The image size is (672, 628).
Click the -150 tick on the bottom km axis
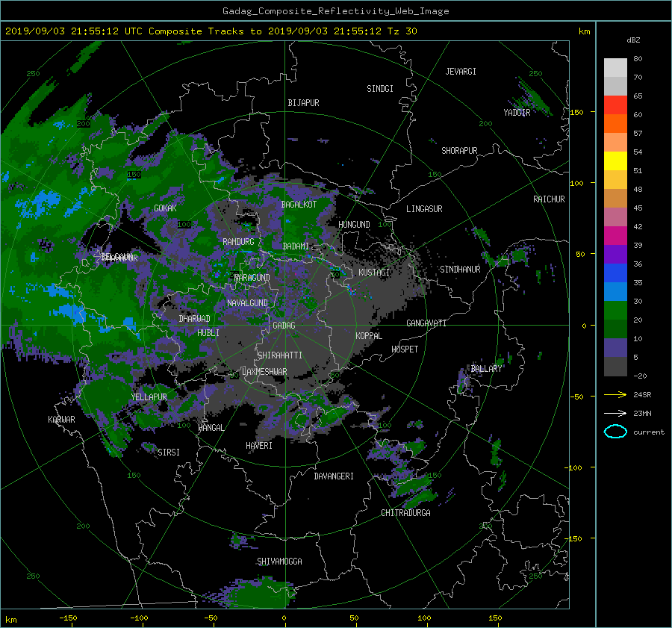[x=68, y=618]
